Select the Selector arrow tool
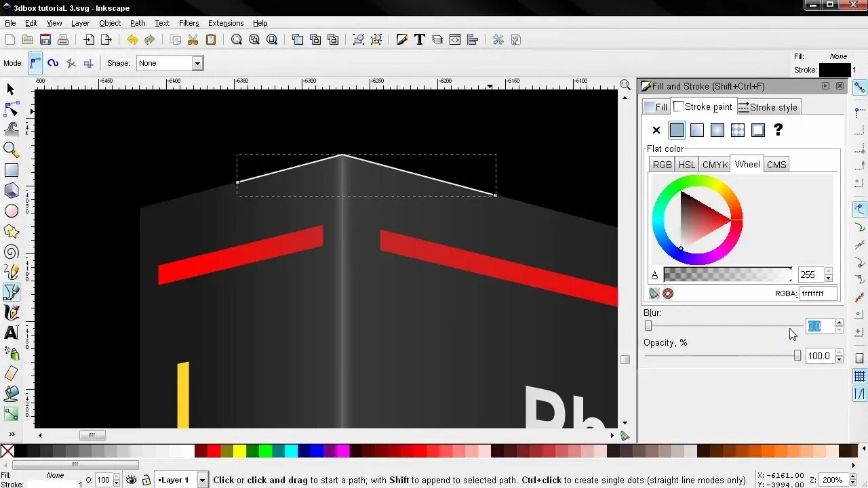Screen dimensions: 868x488 click(x=11, y=89)
